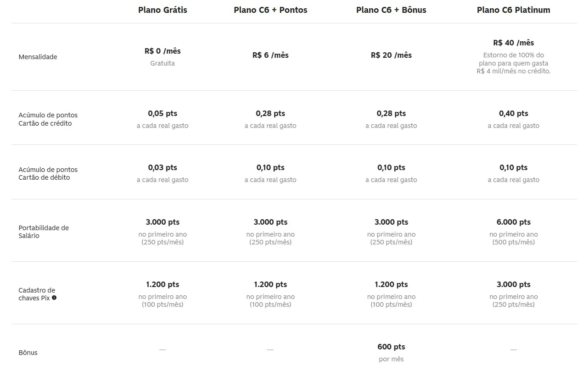Click the Mensalidade row label
The height and width of the screenshot is (376, 588).
coord(38,57)
